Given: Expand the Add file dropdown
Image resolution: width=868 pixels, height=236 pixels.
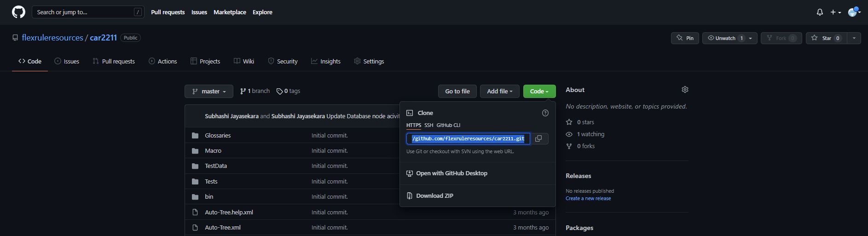Looking at the screenshot, I should 500,91.
